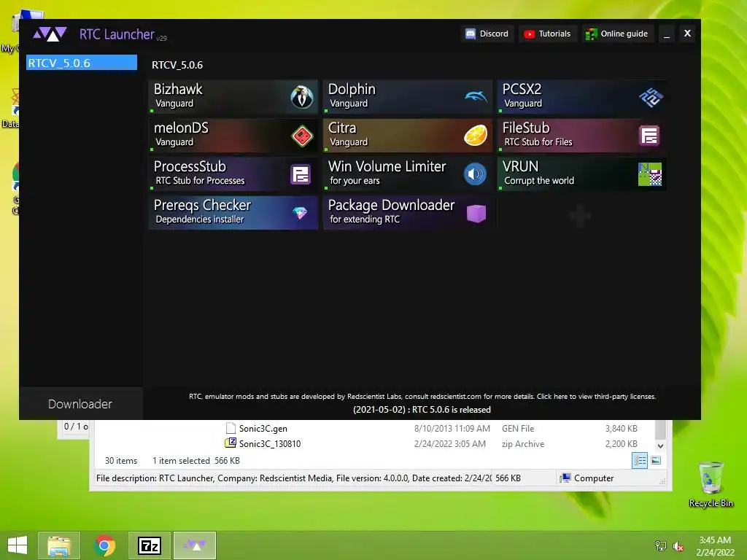
Task: Click the RTCV_5.0.6 heading above tiles
Action: pyautogui.click(x=177, y=65)
